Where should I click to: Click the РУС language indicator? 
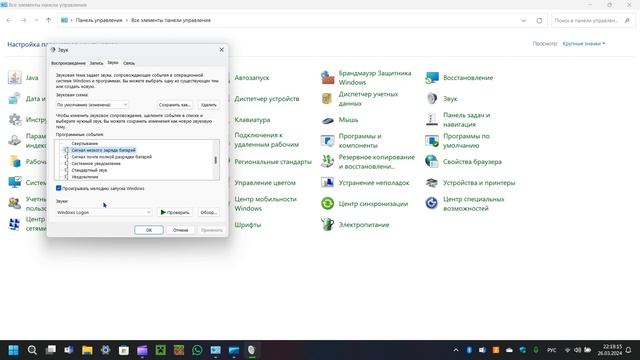click(551, 350)
